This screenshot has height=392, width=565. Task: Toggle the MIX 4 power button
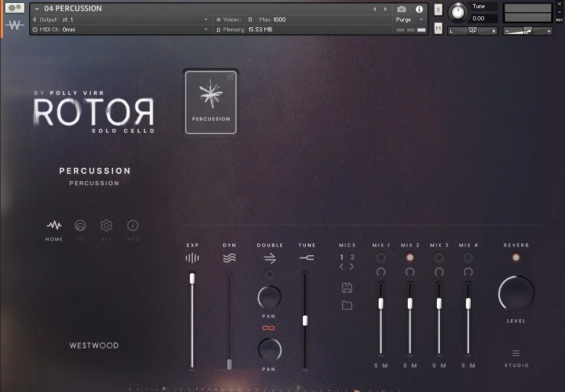pos(468,257)
